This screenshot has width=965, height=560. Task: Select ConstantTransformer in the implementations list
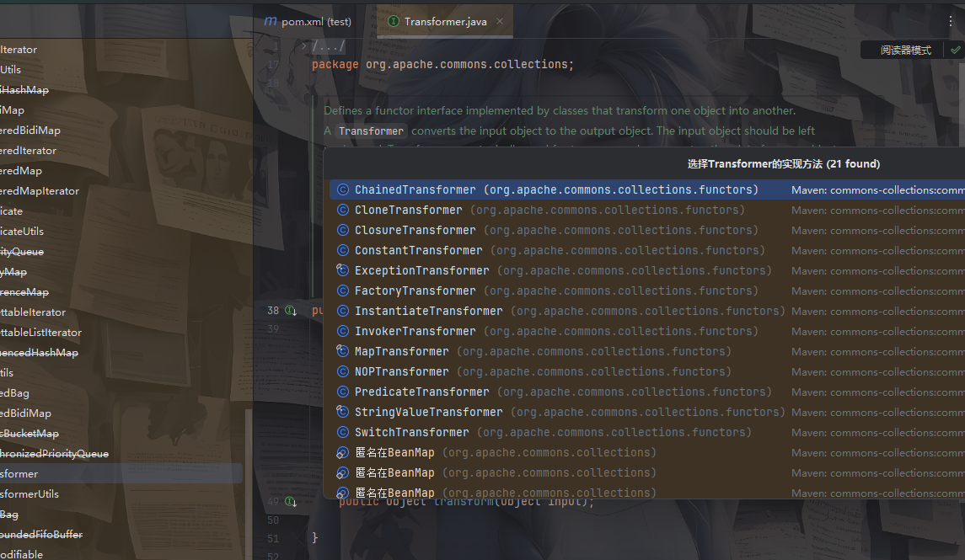pos(647,251)
